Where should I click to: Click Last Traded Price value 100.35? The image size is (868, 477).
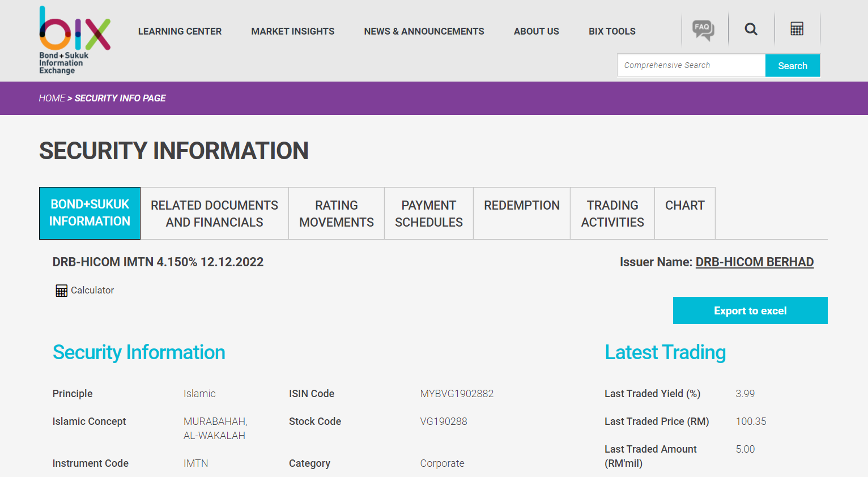(751, 421)
